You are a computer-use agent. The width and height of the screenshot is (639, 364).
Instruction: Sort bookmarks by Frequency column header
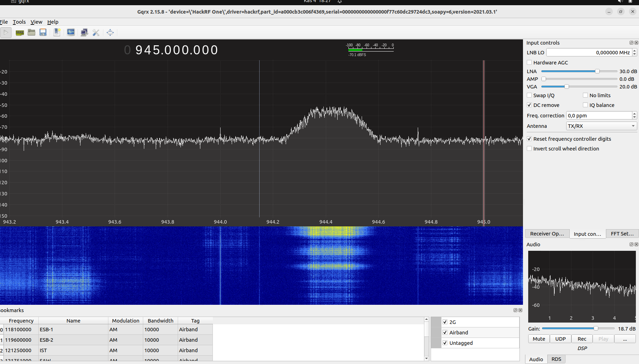click(x=21, y=320)
